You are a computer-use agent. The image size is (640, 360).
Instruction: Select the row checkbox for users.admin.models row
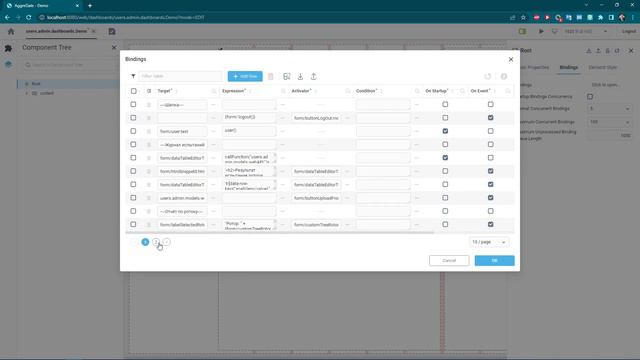(133, 198)
